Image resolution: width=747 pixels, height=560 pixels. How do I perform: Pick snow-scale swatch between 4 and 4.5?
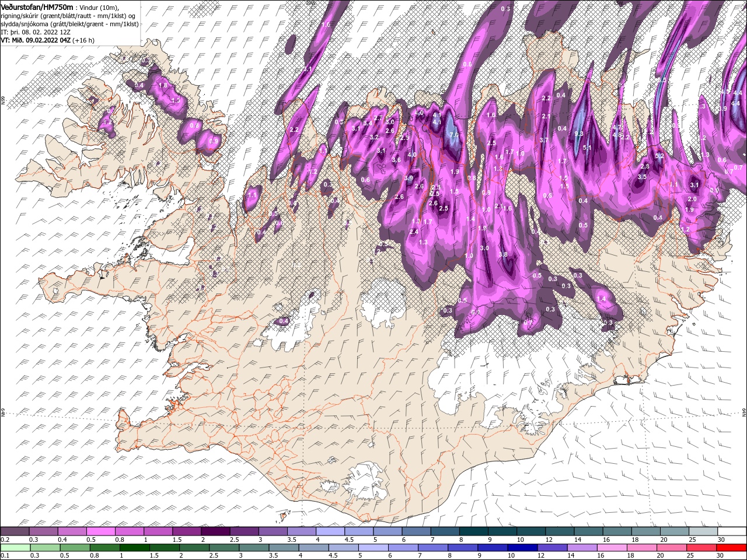coord(330,531)
